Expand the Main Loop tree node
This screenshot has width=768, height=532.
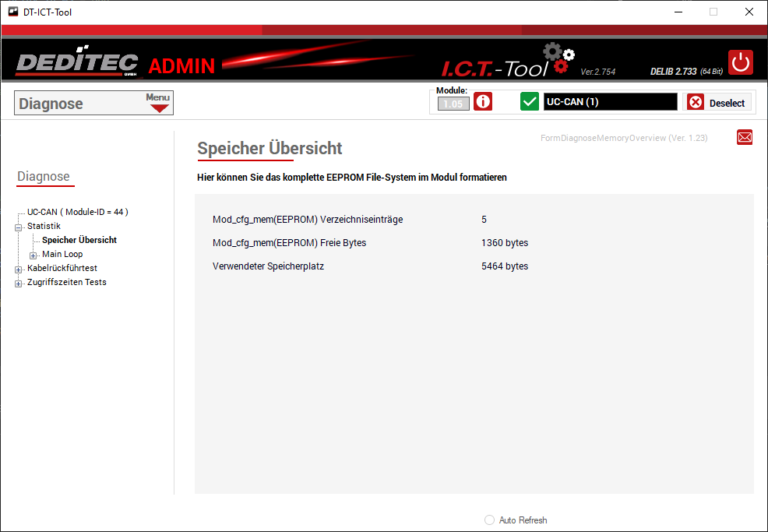tap(33, 255)
